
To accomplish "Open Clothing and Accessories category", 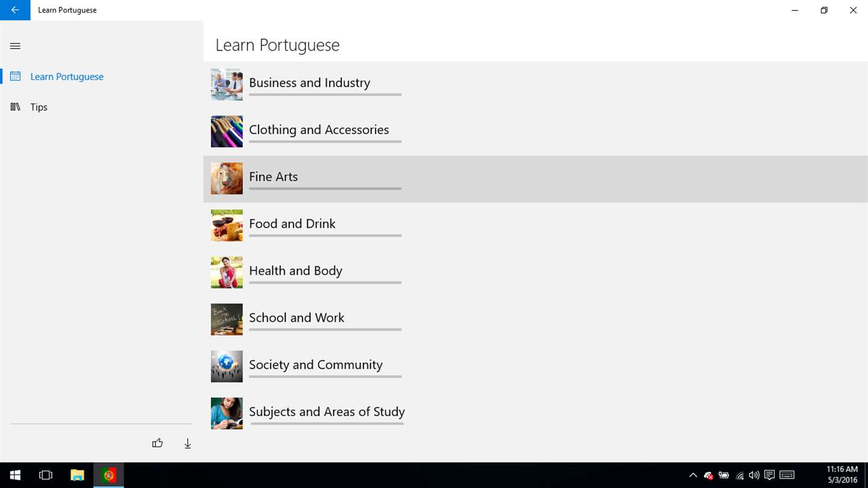I will (x=318, y=130).
